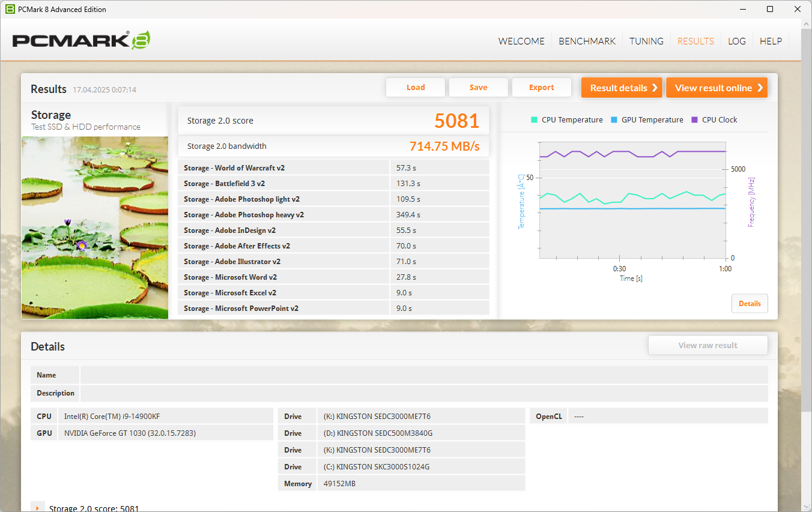The width and height of the screenshot is (812, 512).
Task: Select the Microsoft PowerPoint v2 row
Action: click(x=333, y=309)
